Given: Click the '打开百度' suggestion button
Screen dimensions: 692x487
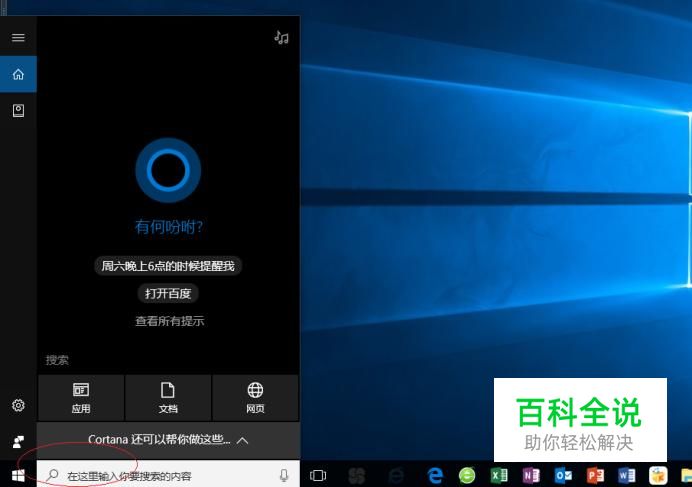Looking at the screenshot, I should pos(168,293).
